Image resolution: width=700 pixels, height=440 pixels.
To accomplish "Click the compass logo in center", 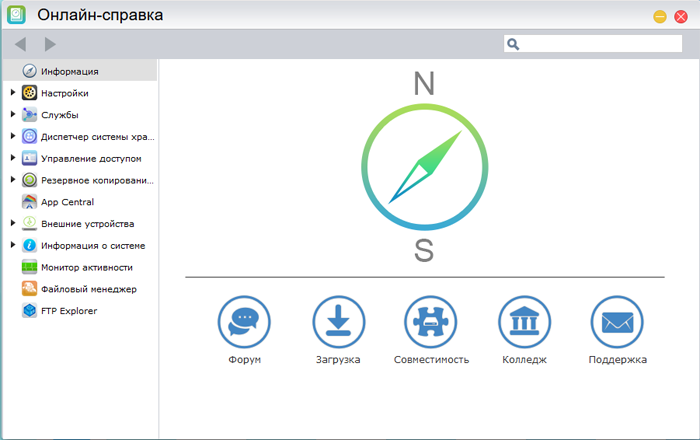I will (424, 168).
